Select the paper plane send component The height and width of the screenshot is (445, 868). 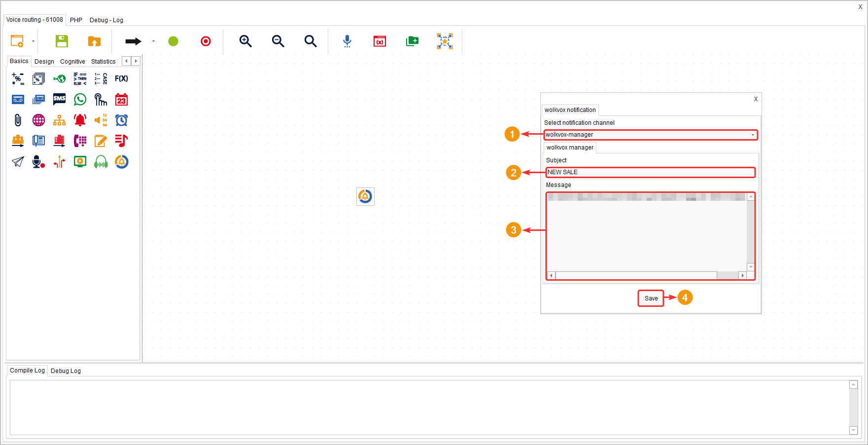[18, 161]
